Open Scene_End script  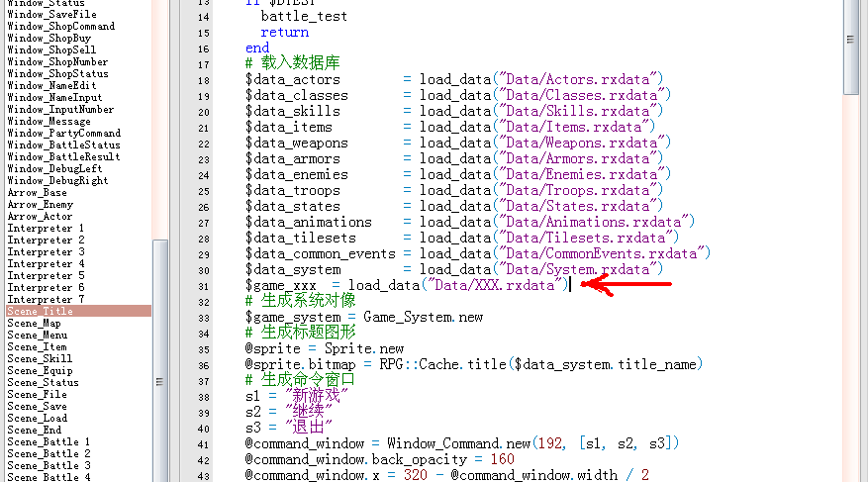pyautogui.click(x=34, y=430)
